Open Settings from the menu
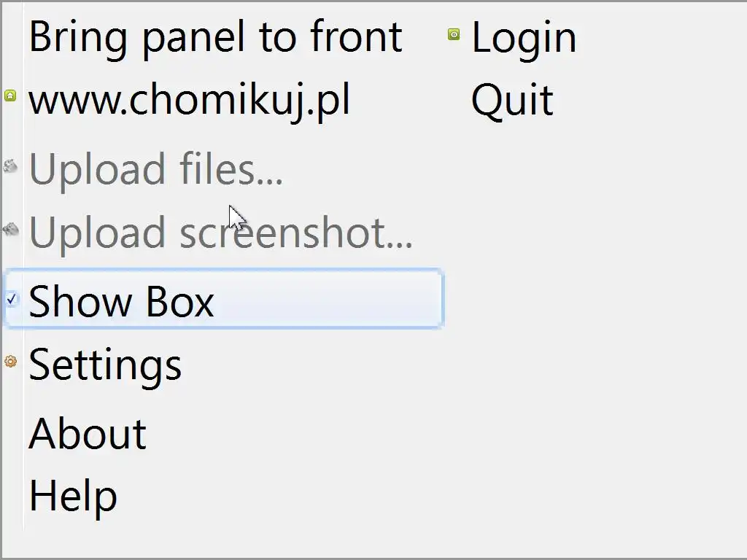The width and height of the screenshot is (747, 560). point(105,365)
